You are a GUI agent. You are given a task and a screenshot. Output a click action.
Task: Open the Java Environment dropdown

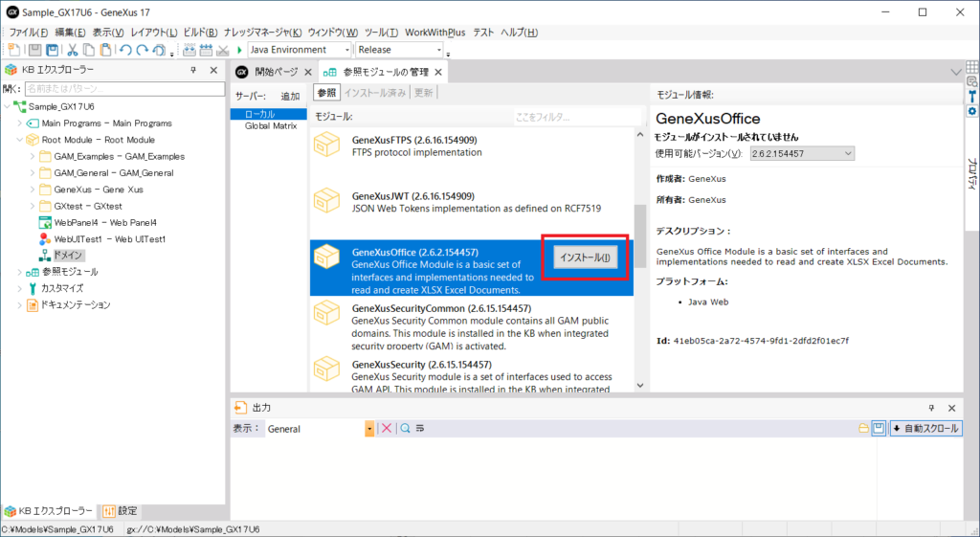[x=347, y=50]
